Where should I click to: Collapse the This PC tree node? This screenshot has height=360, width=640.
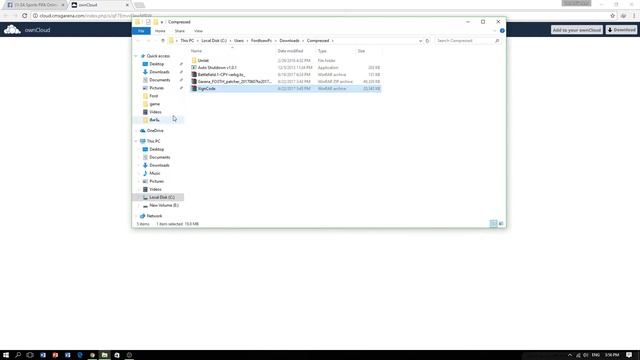coord(136,141)
